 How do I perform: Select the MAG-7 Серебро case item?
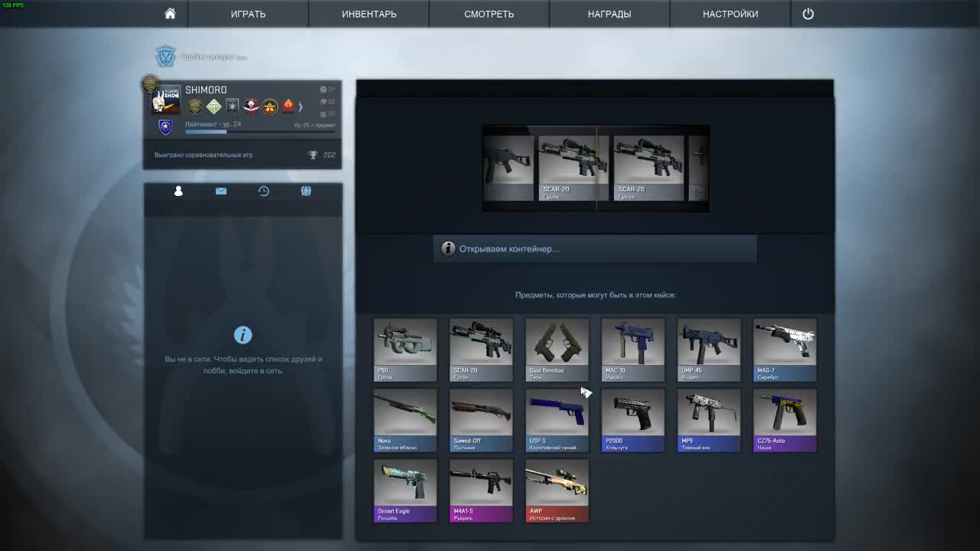pyautogui.click(x=785, y=350)
